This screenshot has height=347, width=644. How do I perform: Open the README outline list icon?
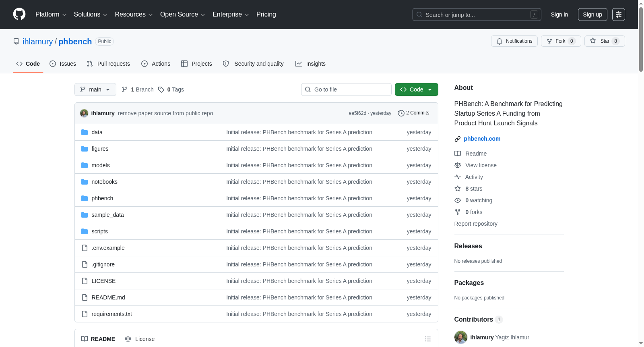[428, 339]
